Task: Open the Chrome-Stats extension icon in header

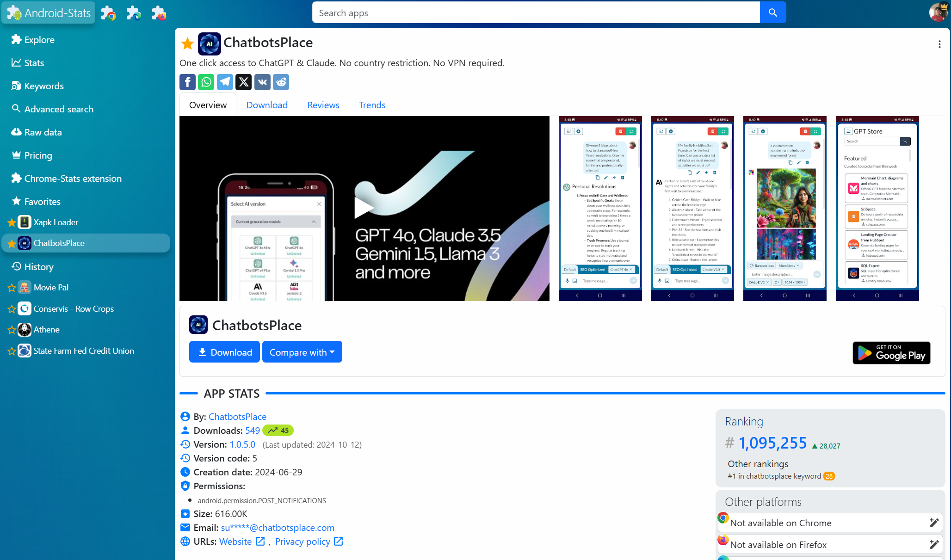Action: click(x=108, y=13)
